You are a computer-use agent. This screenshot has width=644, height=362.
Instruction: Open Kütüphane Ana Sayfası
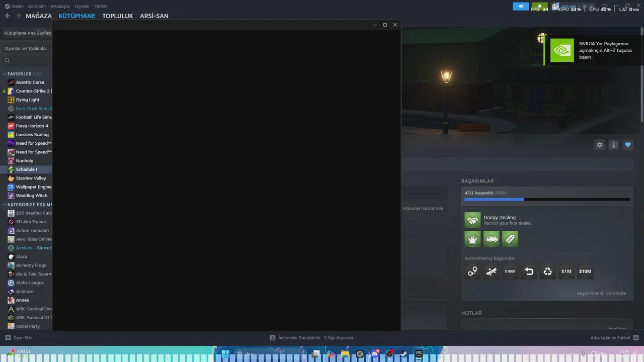[28, 33]
